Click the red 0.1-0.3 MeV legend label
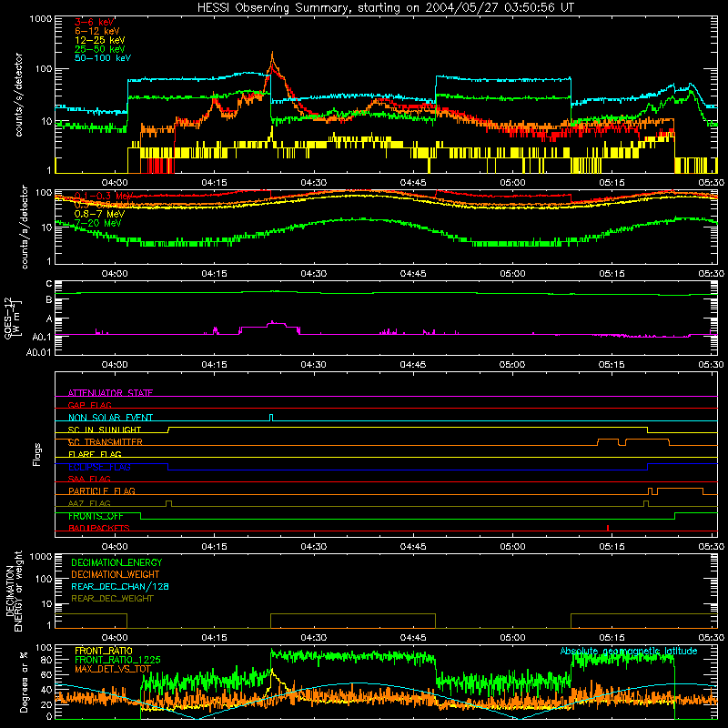The width and height of the screenshot is (728, 728). pos(104,196)
